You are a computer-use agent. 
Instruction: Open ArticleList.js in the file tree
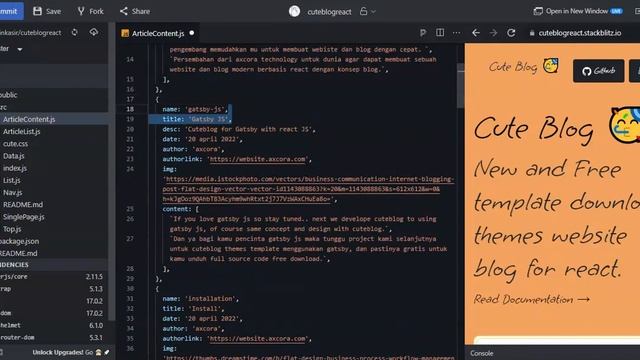click(x=22, y=131)
